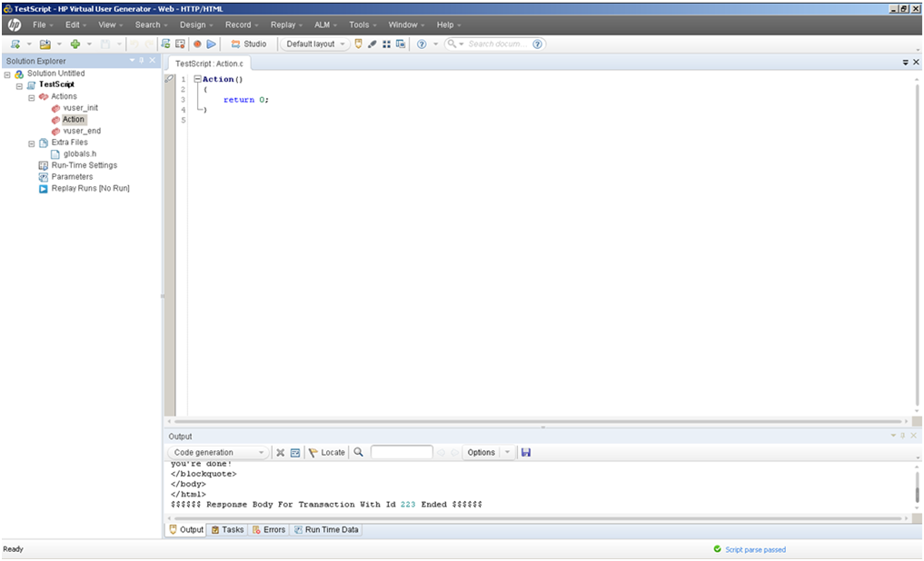
Task: Click the grayed-out Save disk icon
Action: tap(104, 44)
